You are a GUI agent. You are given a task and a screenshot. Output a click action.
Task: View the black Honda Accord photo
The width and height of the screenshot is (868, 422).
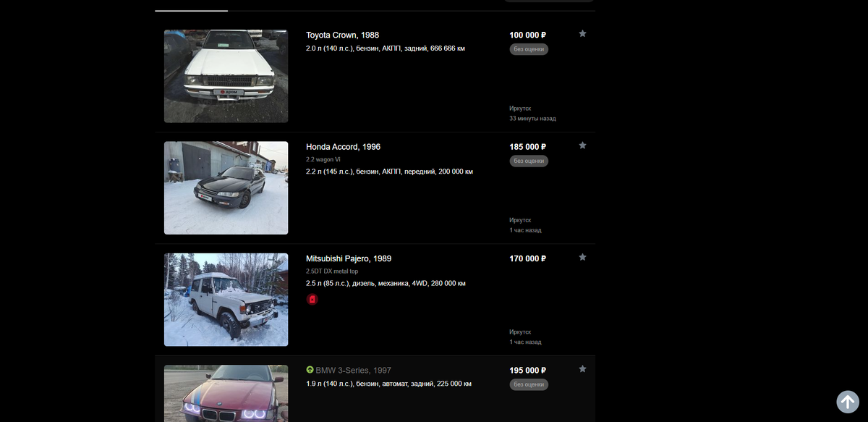point(226,187)
